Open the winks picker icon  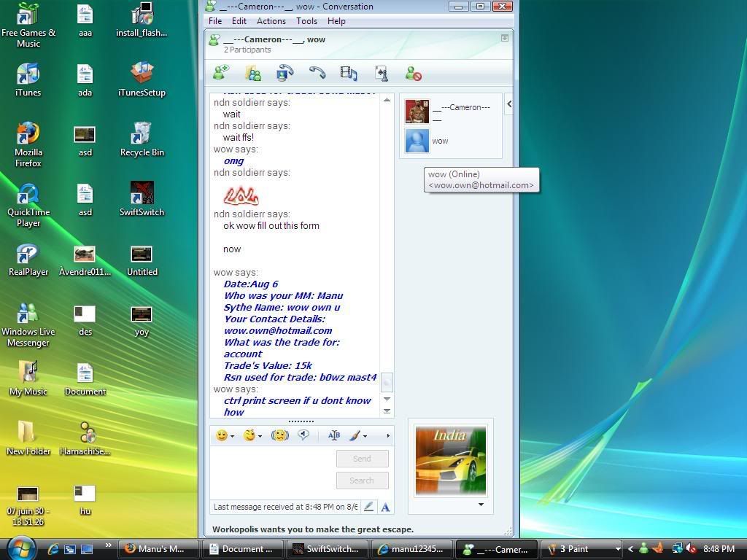(x=249, y=435)
